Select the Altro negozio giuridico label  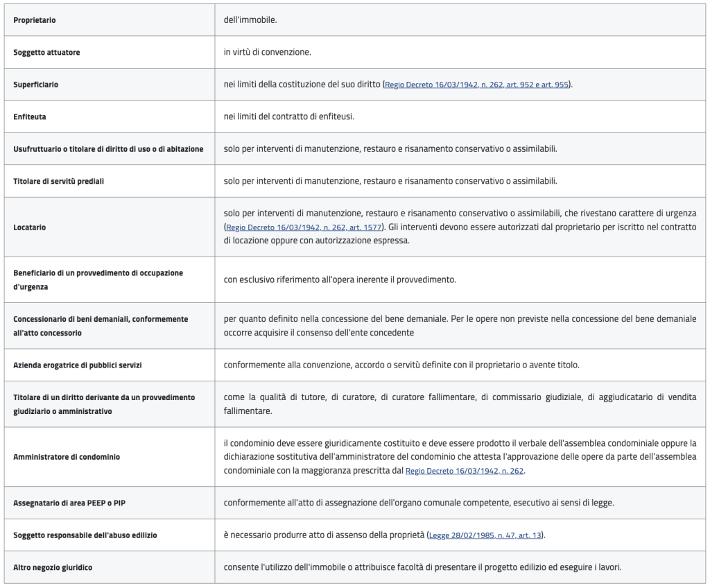point(53,567)
